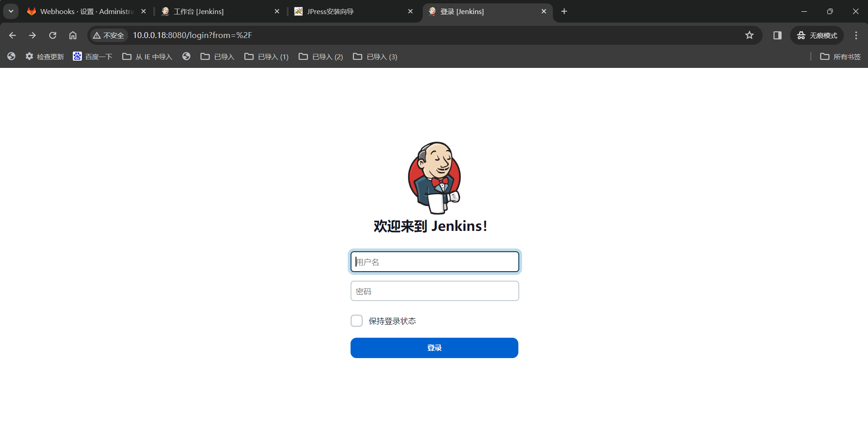868x426 pixels.
Task: Close the JPress安装向导 tab
Action: click(x=410, y=11)
